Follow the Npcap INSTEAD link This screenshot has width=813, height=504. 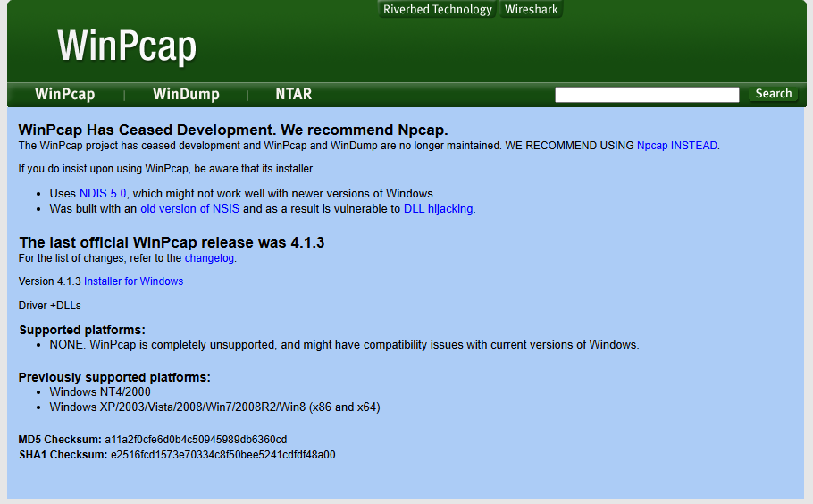[676, 146]
